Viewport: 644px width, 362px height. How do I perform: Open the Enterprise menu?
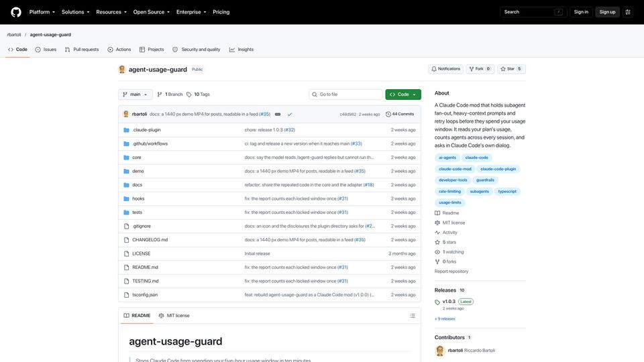191,12
